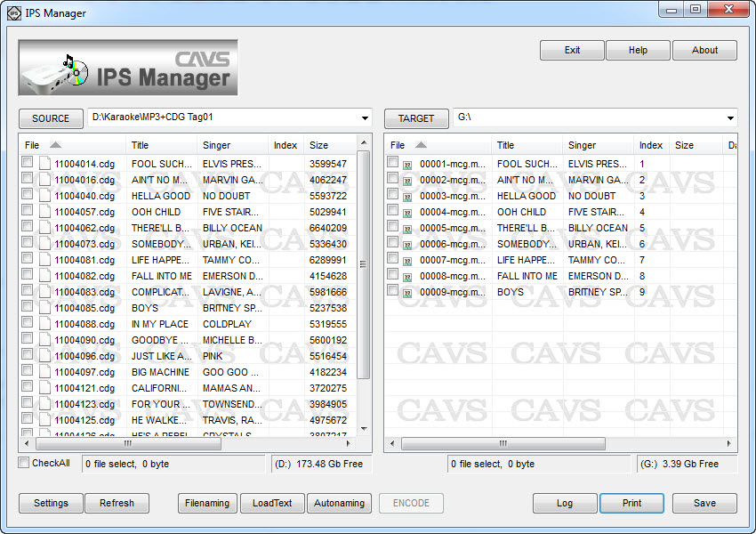This screenshot has height=534, width=756.
Task: Click the 00009-mcg file icon
Action: coord(408,293)
